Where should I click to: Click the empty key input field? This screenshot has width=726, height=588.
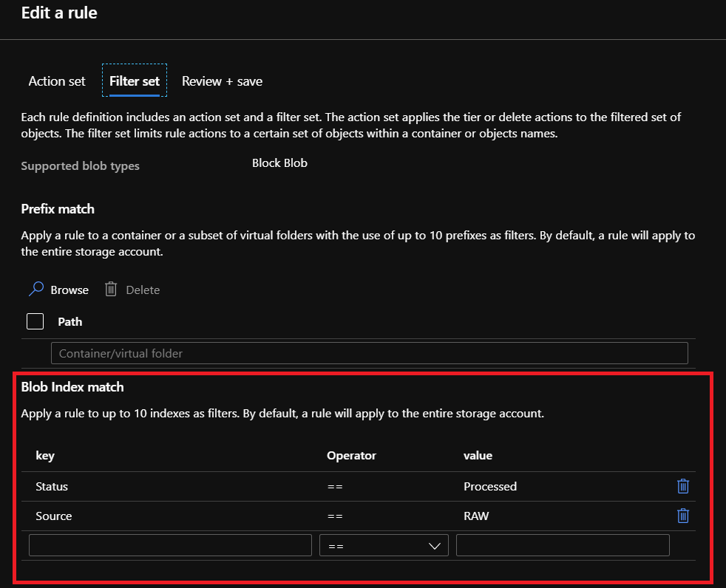170,545
